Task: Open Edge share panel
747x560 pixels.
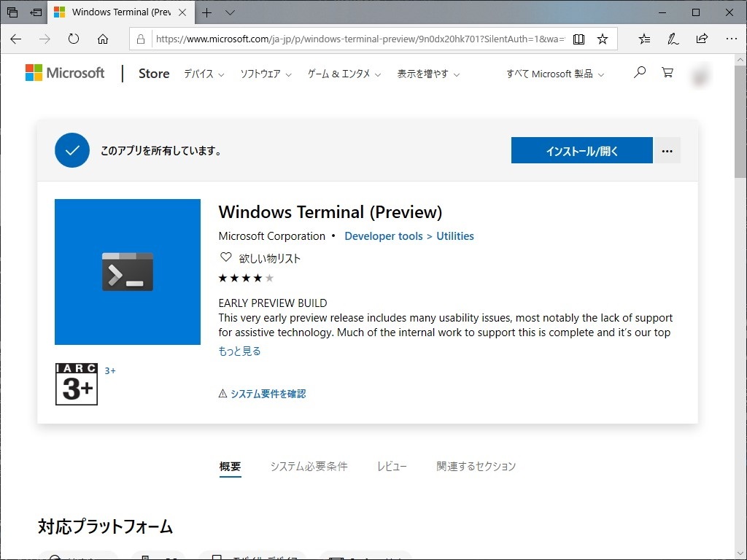Action: tap(702, 39)
